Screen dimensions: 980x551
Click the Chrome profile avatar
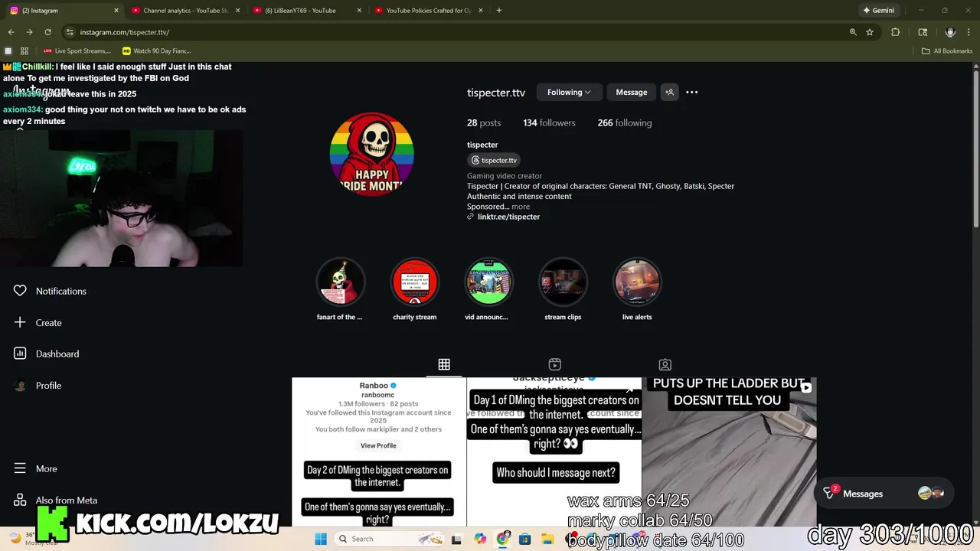950,32
